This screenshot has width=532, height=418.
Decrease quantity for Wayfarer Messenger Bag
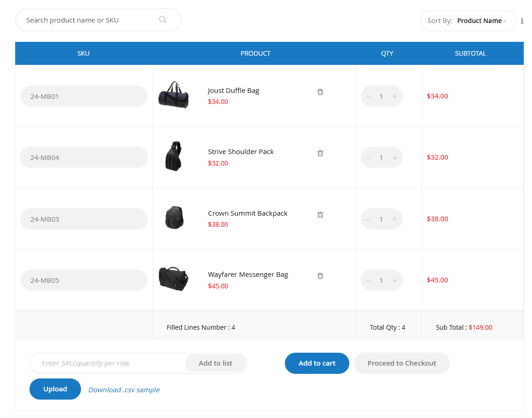368,281
